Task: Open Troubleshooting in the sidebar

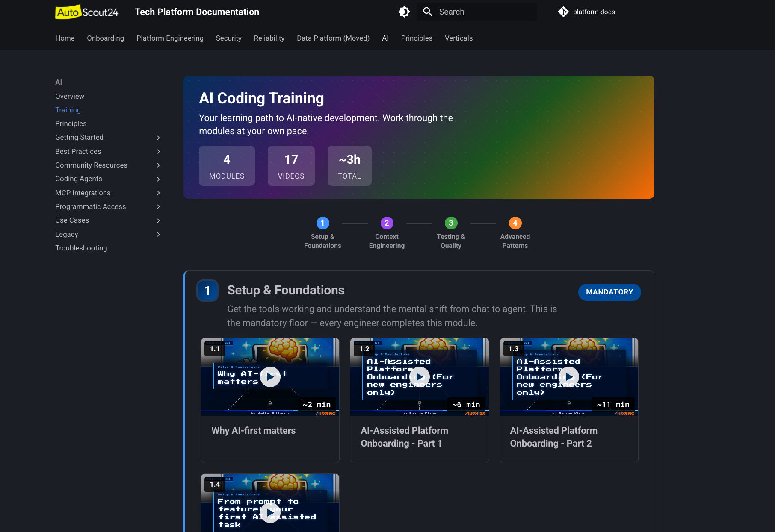Action: [81, 248]
